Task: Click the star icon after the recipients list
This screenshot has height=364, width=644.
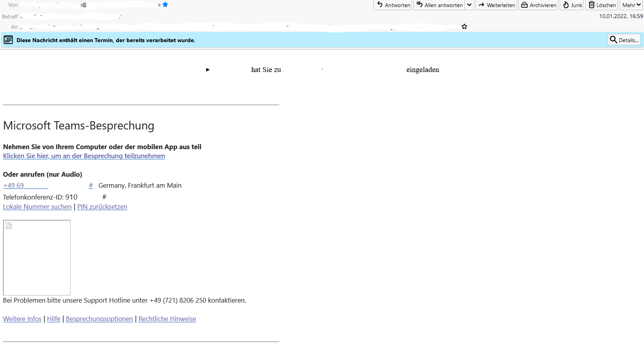Action: coord(464,27)
